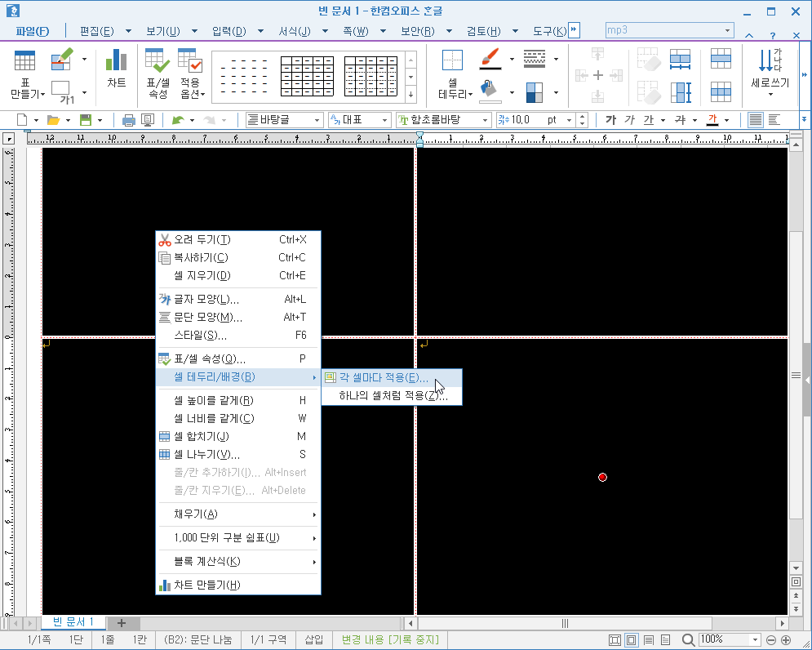Choose 셀 나누기 in context menu
This screenshot has width=812, height=650.
(x=238, y=455)
